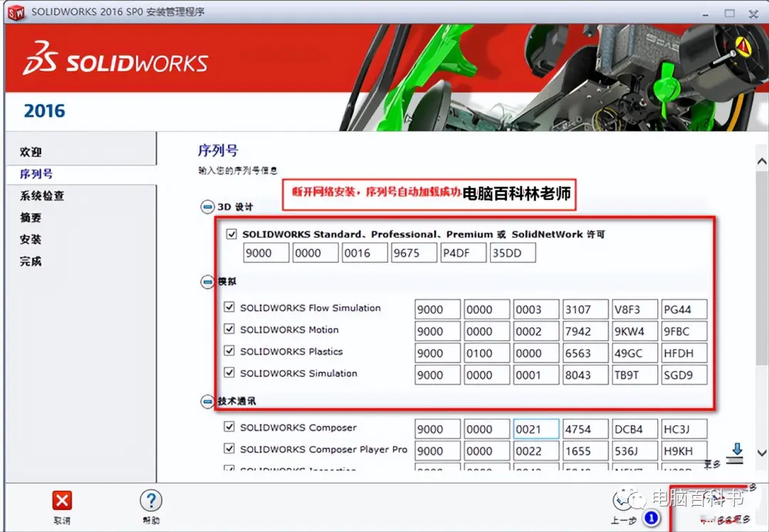Click Composer Player Pro serial field 1655
This screenshot has width=769, height=532.
[x=585, y=451]
